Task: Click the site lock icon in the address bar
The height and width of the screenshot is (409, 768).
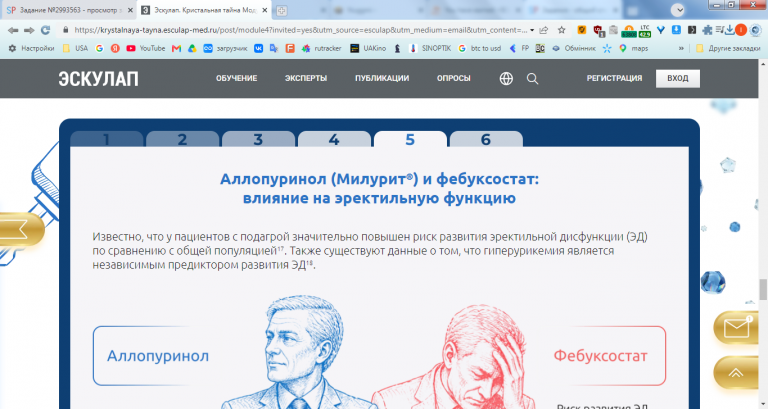Action: 66,30
